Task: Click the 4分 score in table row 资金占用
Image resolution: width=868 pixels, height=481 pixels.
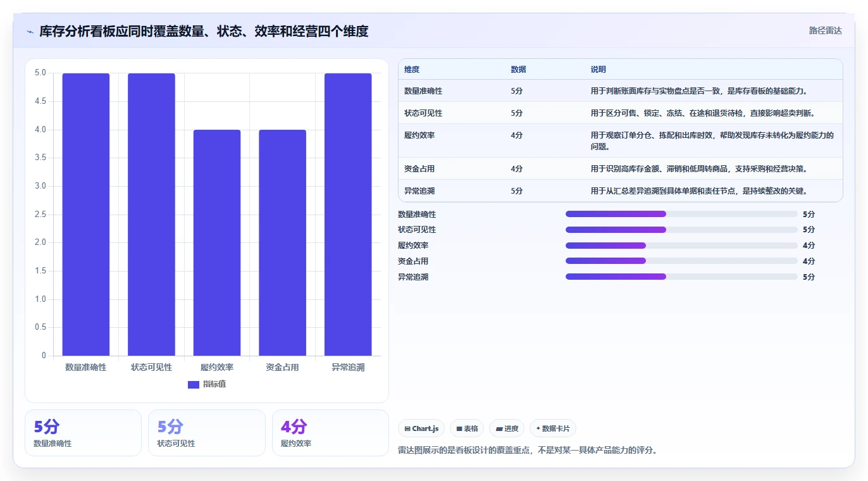Action: tap(517, 169)
